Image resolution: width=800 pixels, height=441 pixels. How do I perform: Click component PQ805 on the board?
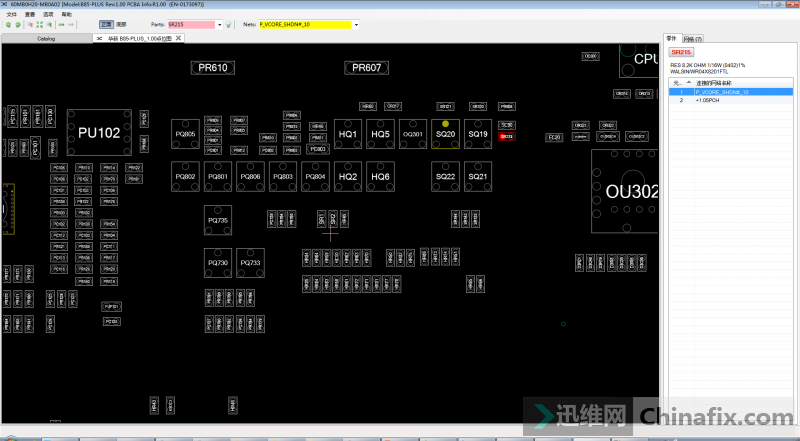(185, 134)
